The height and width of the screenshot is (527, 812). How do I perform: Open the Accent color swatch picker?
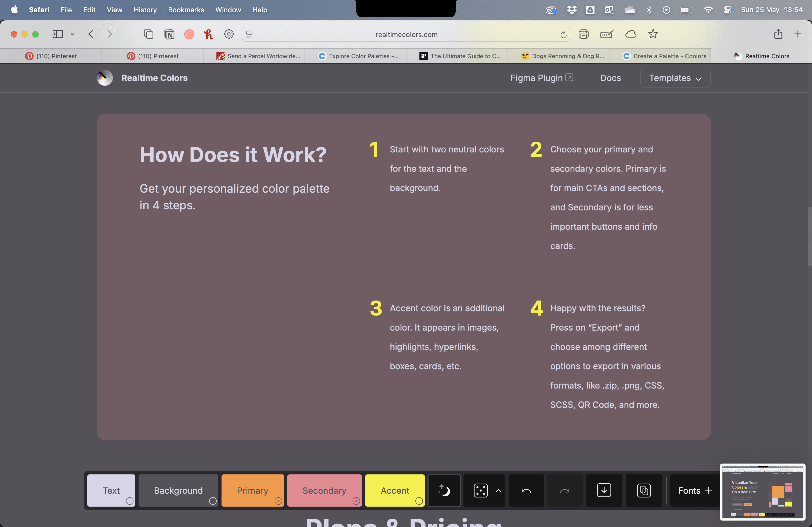(x=394, y=490)
